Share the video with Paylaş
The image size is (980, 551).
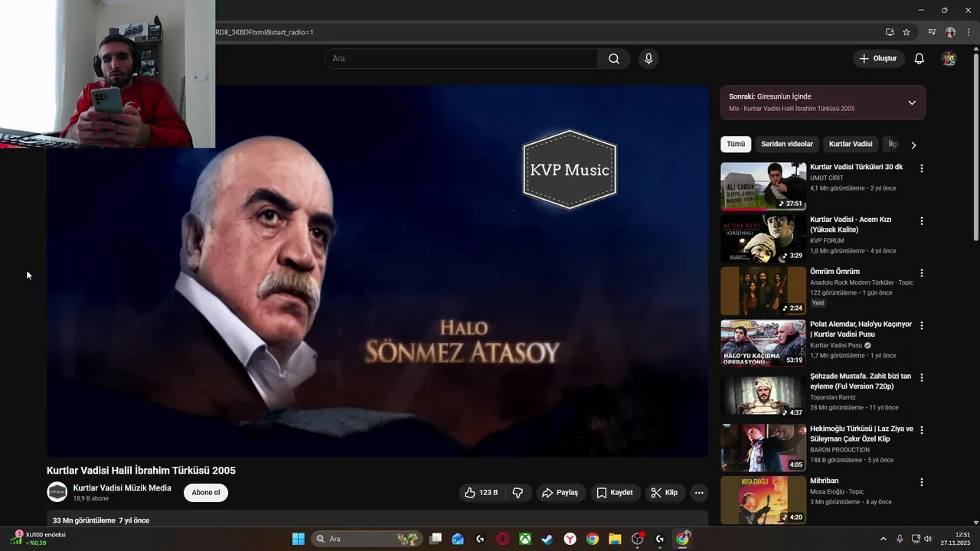(x=560, y=493)
